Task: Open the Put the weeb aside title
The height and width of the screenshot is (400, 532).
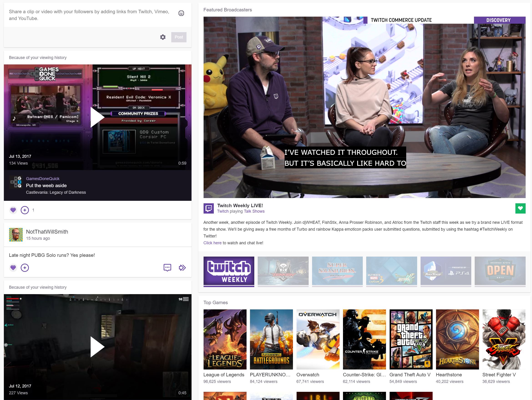Action: (46, 185)
